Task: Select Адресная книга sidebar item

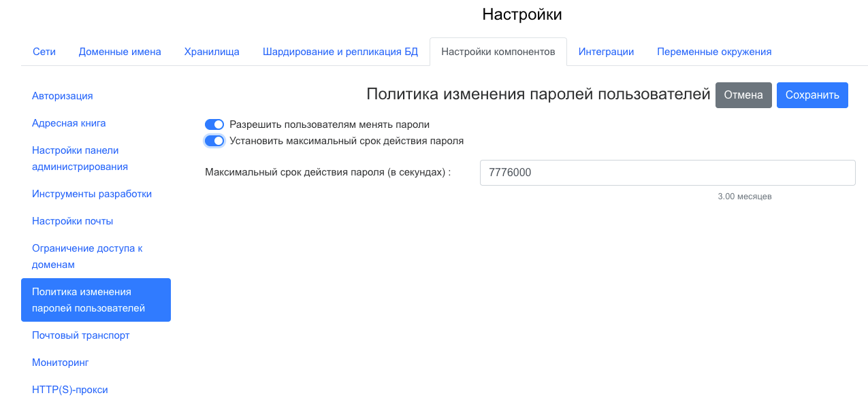Action: tap(69, 123)
